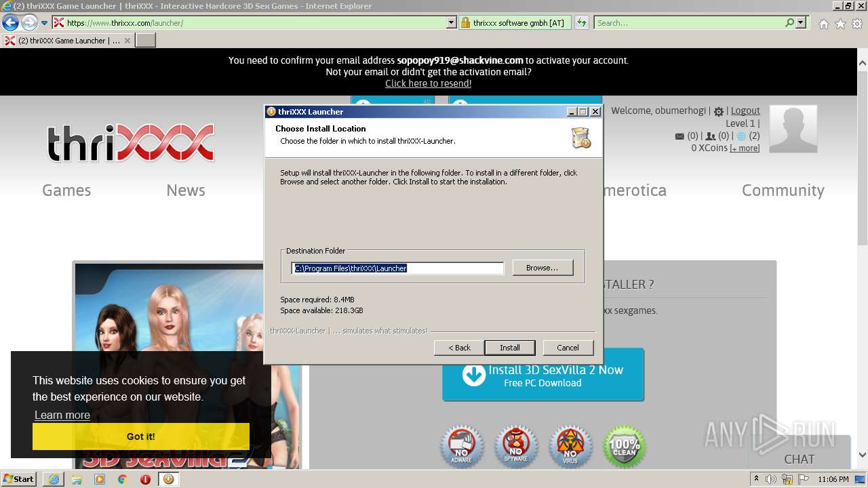This screenshot has height=488, width=868.
Task: Click the No Spyware badge
Action: click(x=516, y=447)
